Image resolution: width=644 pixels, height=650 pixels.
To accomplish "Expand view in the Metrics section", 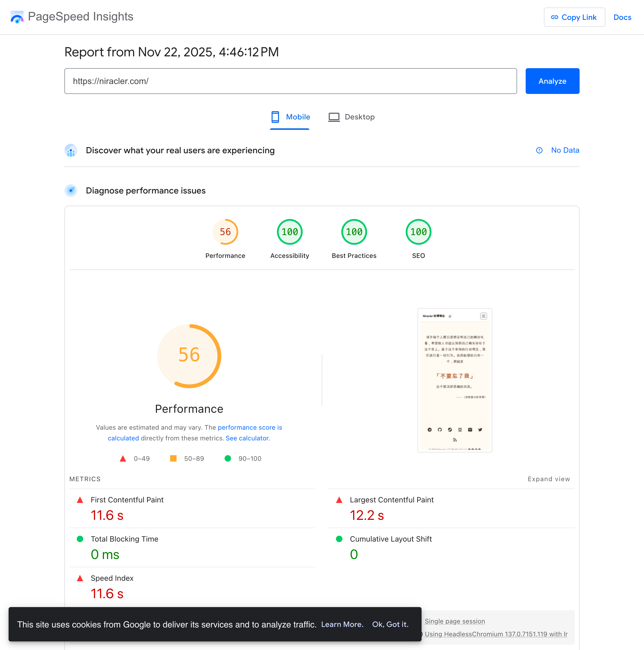I will point(549,479).
